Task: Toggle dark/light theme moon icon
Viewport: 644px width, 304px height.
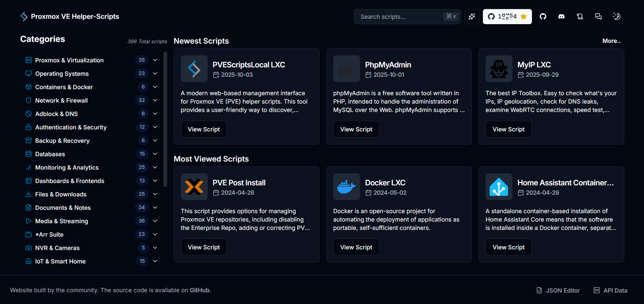Action: pyautogui.click(x=617, y=17)
